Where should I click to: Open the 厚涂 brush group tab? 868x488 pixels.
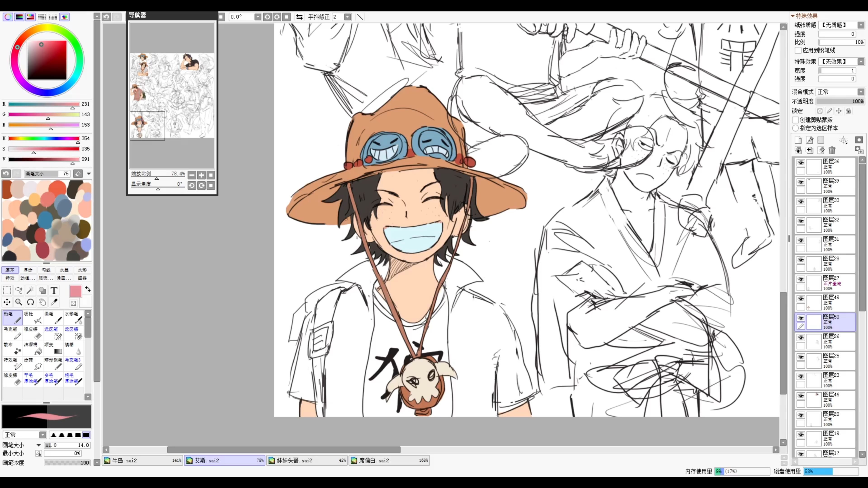(x=28, y=270)
